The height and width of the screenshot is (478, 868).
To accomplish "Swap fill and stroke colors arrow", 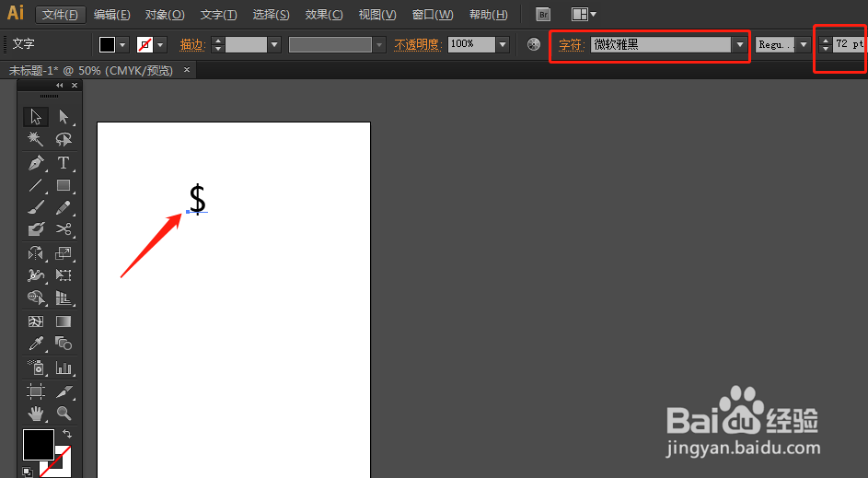I will (x=67, y=434).
